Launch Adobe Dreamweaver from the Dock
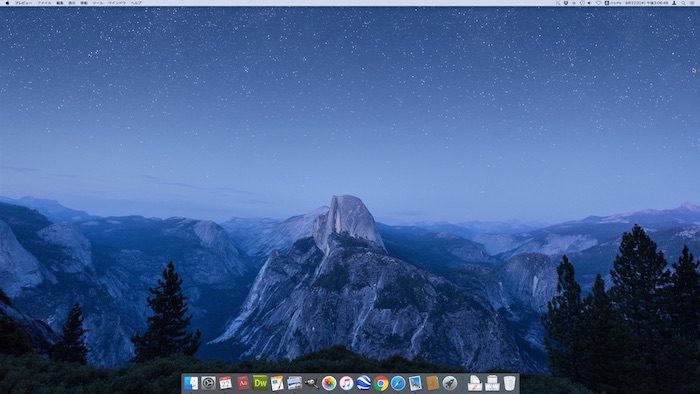This screenshot has width=700, height=394. tap(260, 383)
